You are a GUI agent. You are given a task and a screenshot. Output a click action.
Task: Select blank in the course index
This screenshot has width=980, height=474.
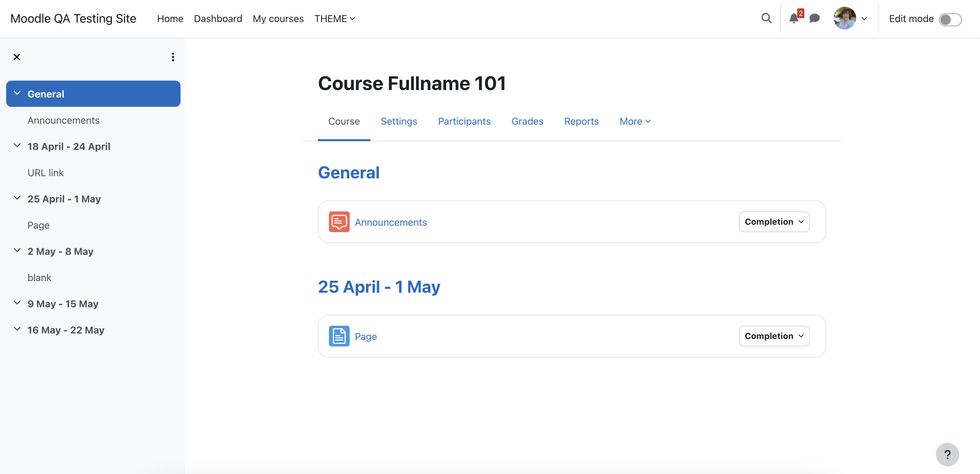[x=39, y=277]
